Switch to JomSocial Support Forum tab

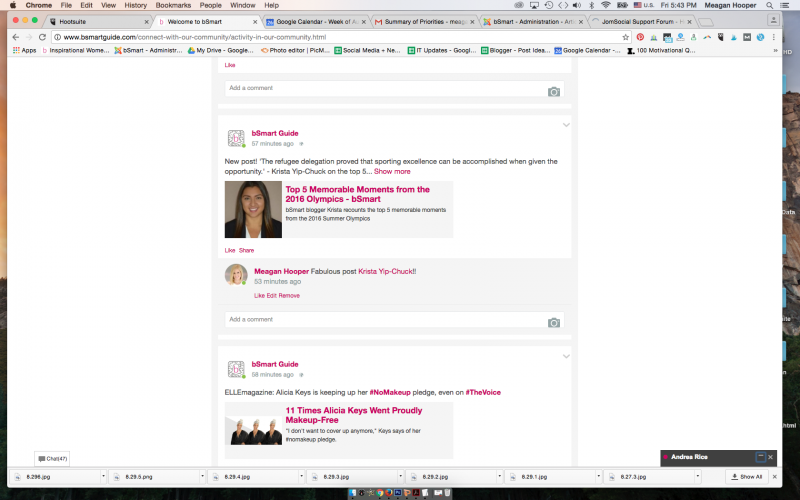pyautogui.click(x=642, y=21)
